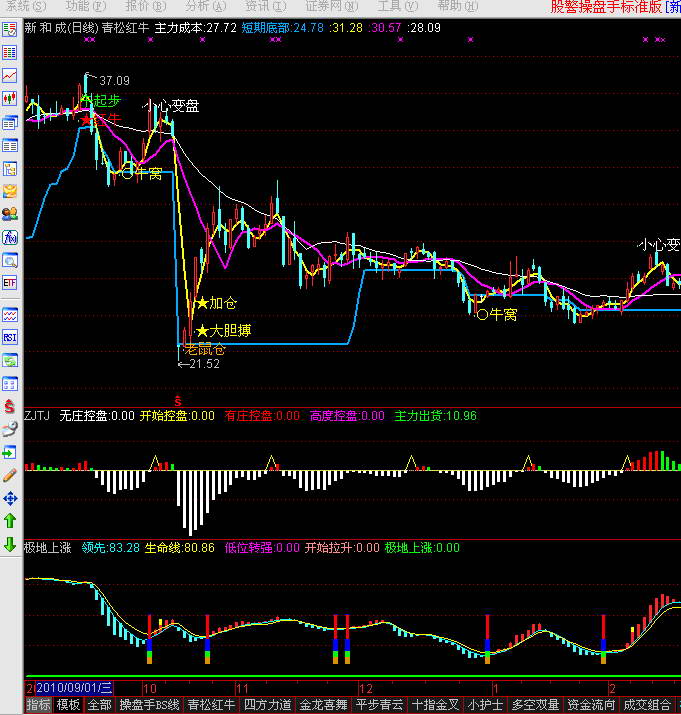Image resolution: width=681 pixels, height=715 pixels.
Task: Switch to 小护士 indicator tab
Action: tap(485, 705)
